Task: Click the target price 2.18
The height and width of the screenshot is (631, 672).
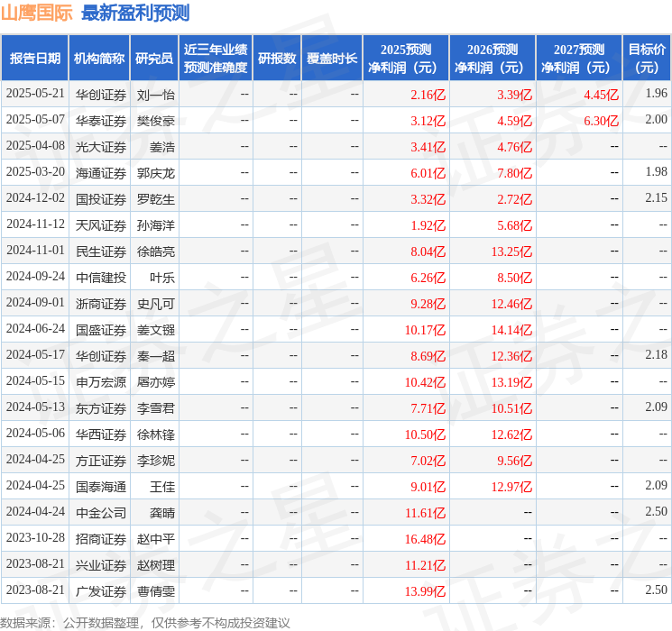Action: (x=656, y=354)
